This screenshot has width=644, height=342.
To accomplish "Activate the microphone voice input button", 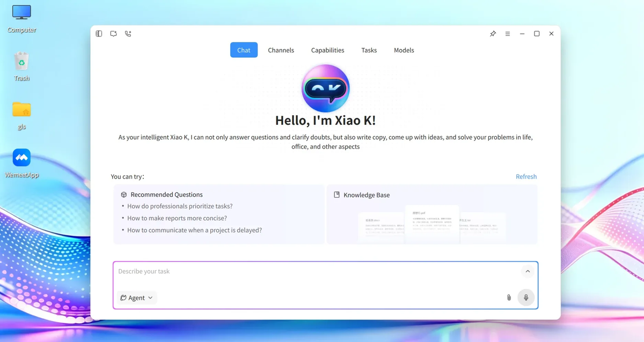I will click(526, 298).
